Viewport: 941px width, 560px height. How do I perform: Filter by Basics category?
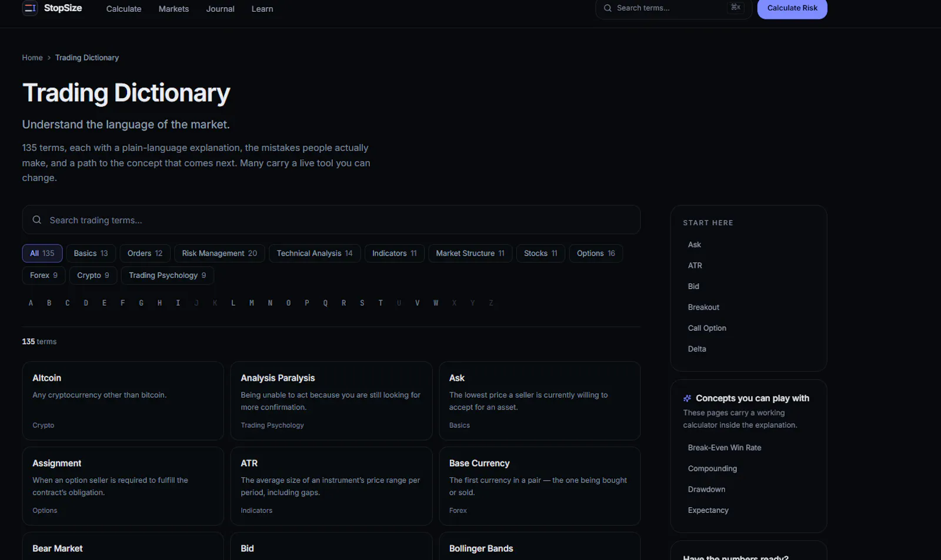point(91,253)
